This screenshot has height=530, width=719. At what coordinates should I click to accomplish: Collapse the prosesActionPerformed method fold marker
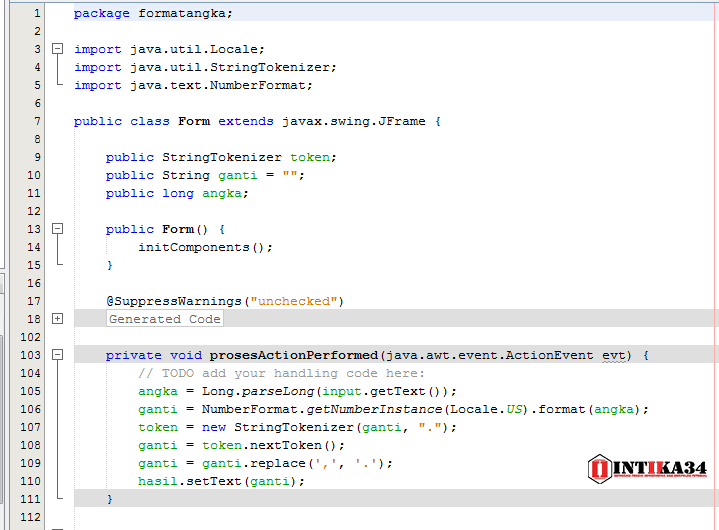coord(57,354)
